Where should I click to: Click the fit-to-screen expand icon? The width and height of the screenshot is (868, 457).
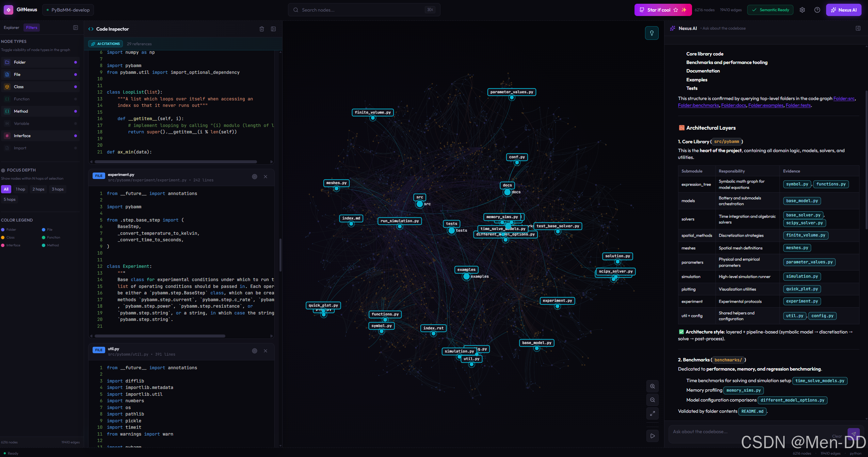(652, 413)
